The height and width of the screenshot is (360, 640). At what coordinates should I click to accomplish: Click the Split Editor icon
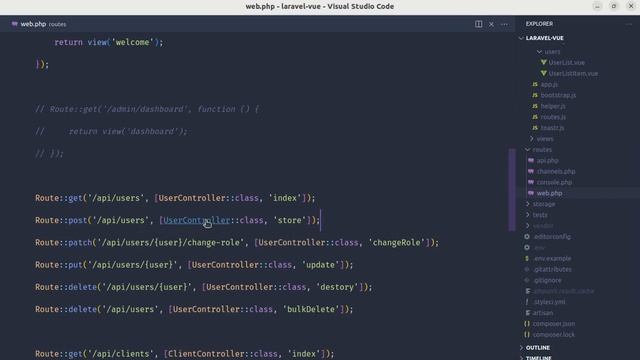click(478, 24)
